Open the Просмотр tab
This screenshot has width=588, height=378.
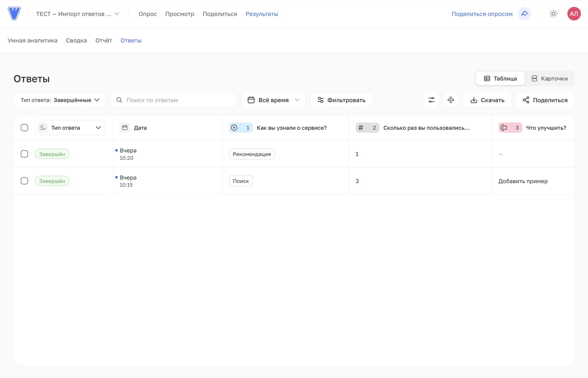(179, 14)
